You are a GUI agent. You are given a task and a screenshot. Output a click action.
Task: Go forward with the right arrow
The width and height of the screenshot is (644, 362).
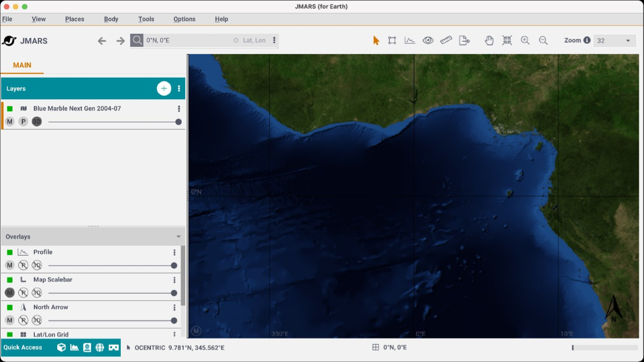(121, 41)
